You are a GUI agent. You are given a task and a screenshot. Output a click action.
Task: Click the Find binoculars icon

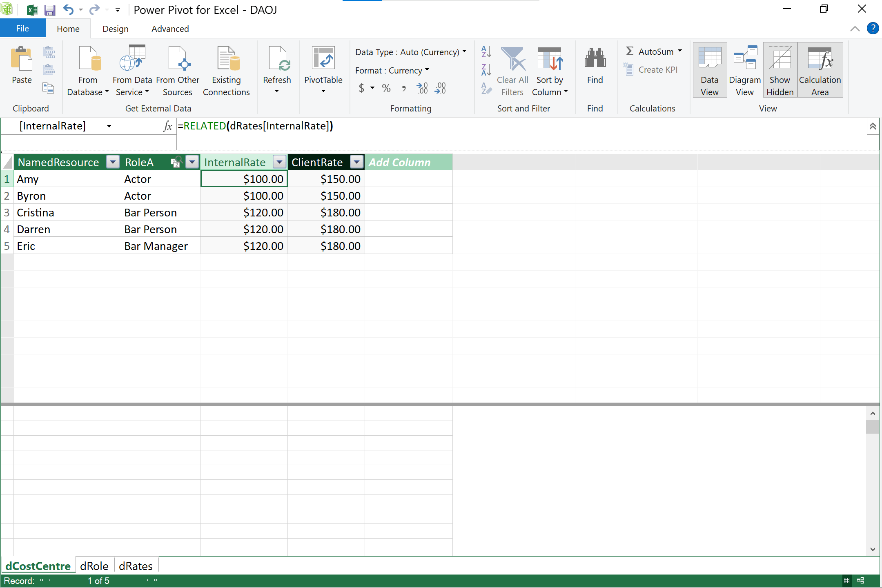pos(595,58)
